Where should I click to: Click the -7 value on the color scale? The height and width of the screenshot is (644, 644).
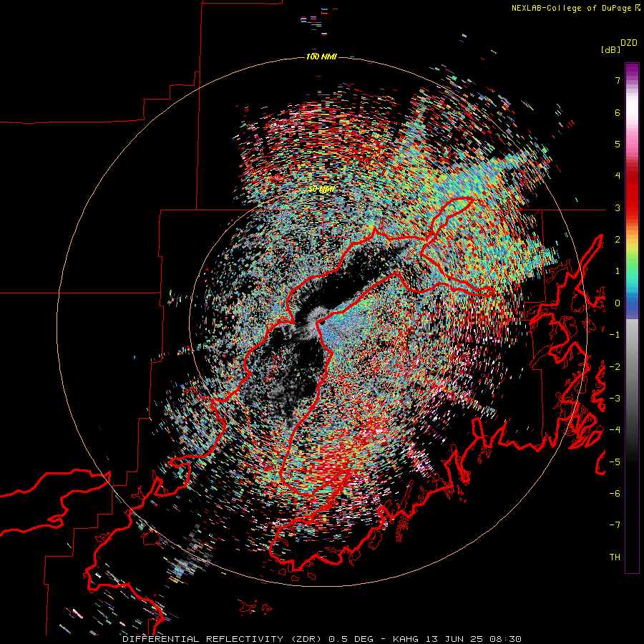pyautogui.click(x=615, y=525)
